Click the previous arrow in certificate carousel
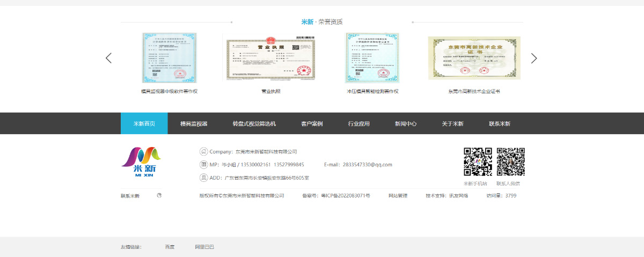The width and height of the screenshot is (644, 257). (x=108, y=58)
